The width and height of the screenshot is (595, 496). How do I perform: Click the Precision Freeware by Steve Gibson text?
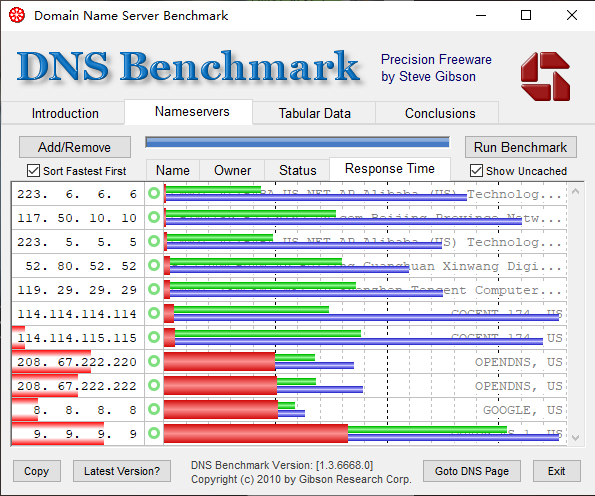(x=436, y=68)
